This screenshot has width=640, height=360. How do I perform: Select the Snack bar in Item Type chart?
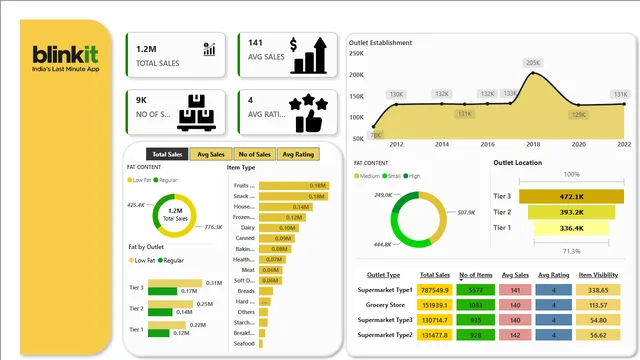coord(293,196)
